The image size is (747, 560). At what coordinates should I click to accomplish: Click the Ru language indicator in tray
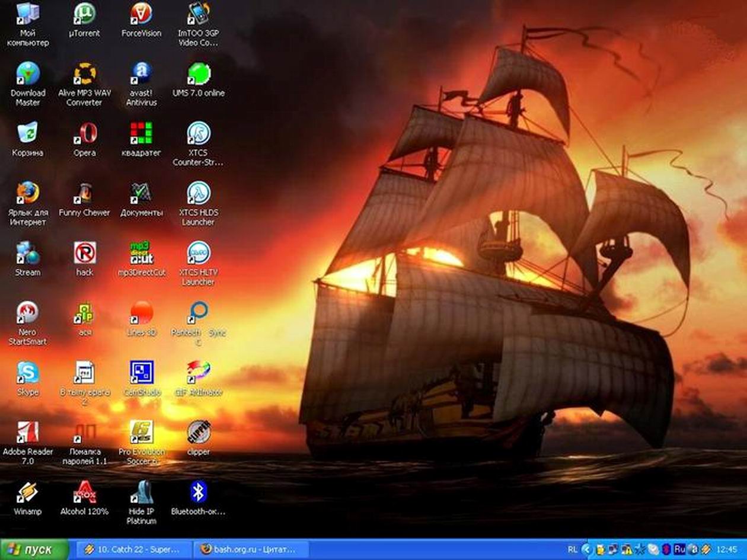click(680, 549)
